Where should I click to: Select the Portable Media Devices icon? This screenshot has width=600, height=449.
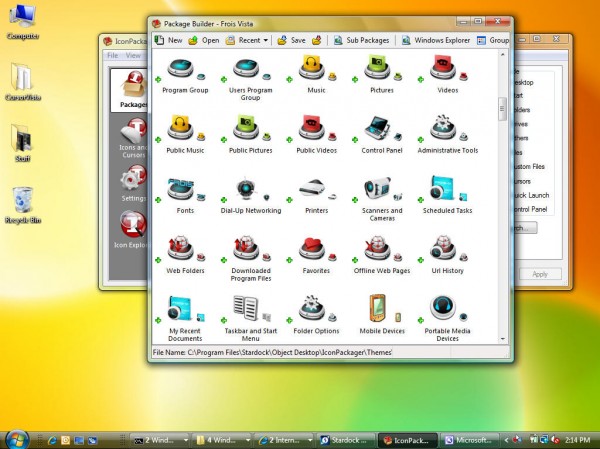point(443,307)
